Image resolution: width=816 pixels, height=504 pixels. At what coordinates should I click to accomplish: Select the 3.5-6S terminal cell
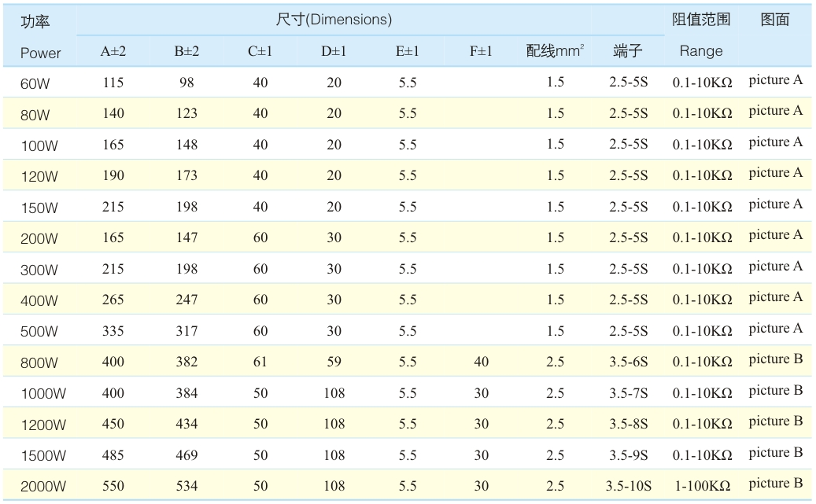629,362
